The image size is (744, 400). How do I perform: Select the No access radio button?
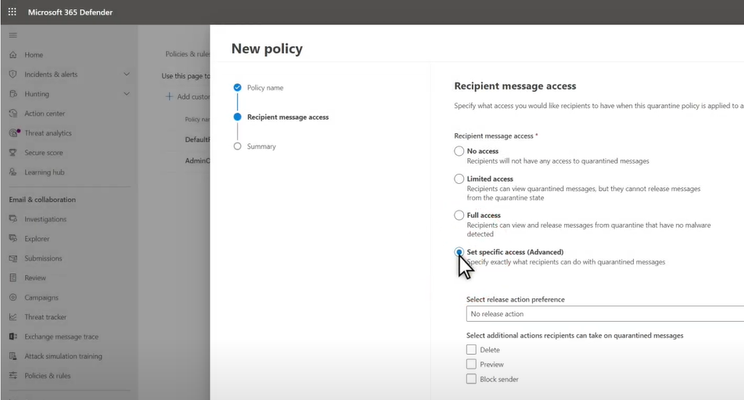pyautogui.click(x=459, y=151)
